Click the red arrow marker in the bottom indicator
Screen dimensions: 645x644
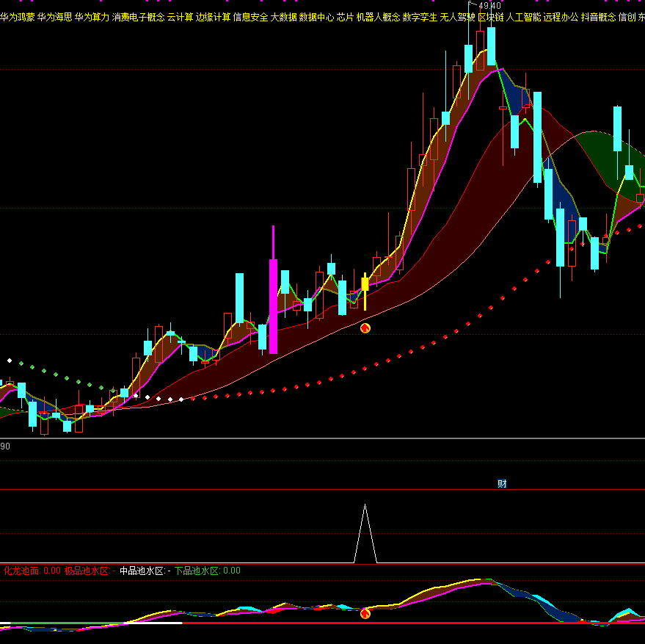click(365, 613)
